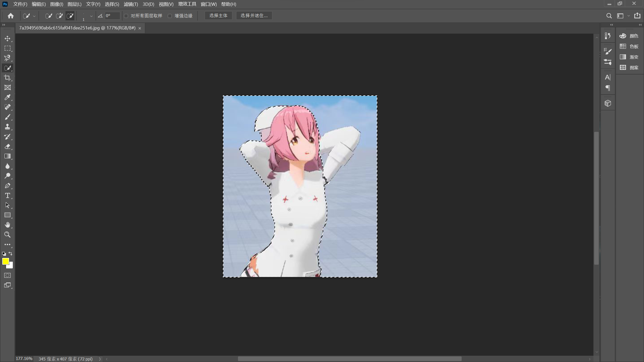Viewport: 644px width, 362px height.
Task: Select the Crop tool
Action: [x=8, y=78]
